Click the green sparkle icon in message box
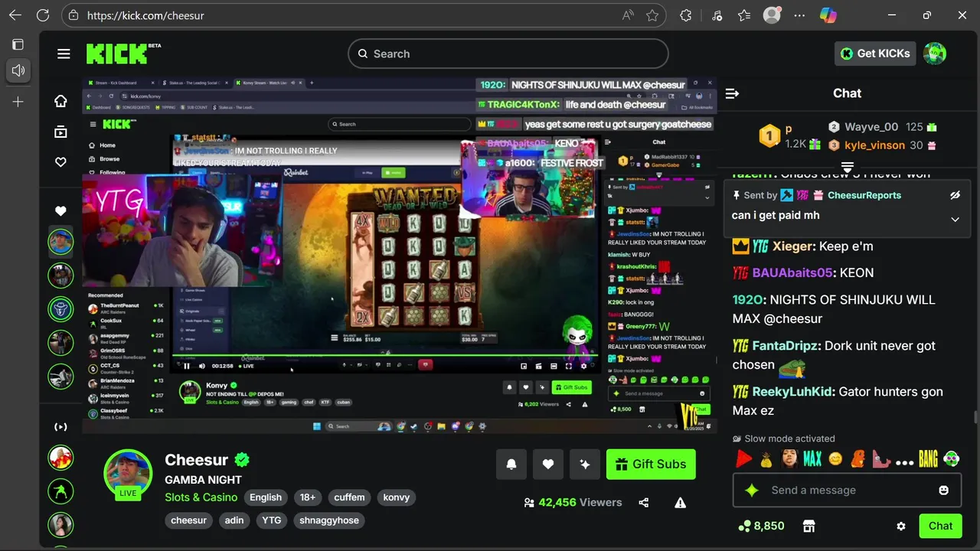The width and height of the screenshot is (980, 551). 752,490
